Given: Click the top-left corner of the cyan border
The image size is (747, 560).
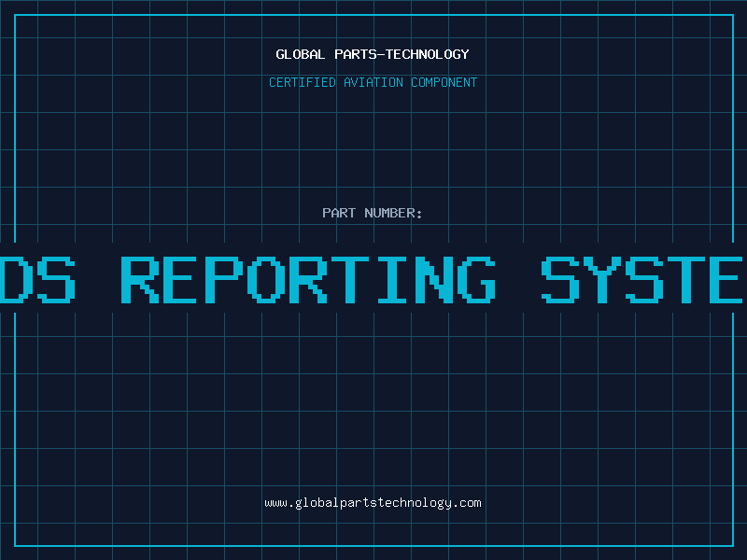Looking at the screenshot, I should (x=15, y=15).
